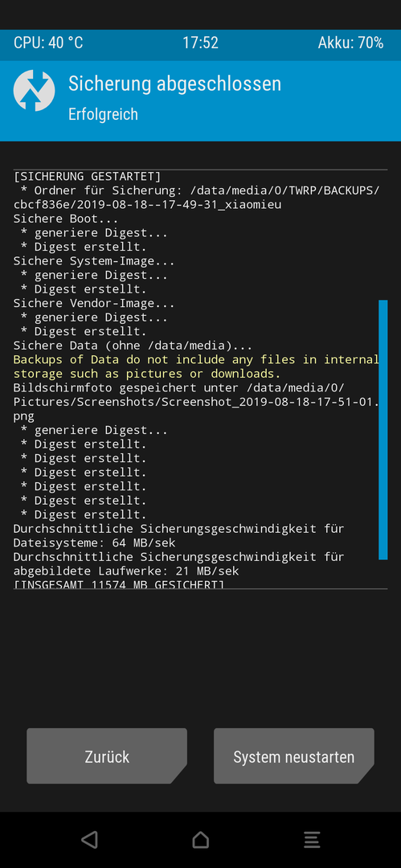Tap the CPU temperature readout
Viewport: 401px width, 868px height.
(x=48, y=43)
